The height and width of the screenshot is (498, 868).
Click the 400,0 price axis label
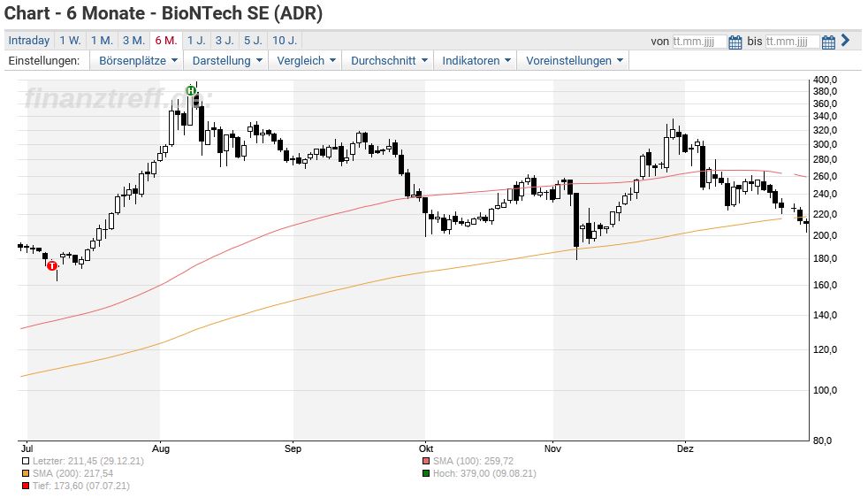click(825, 80)
